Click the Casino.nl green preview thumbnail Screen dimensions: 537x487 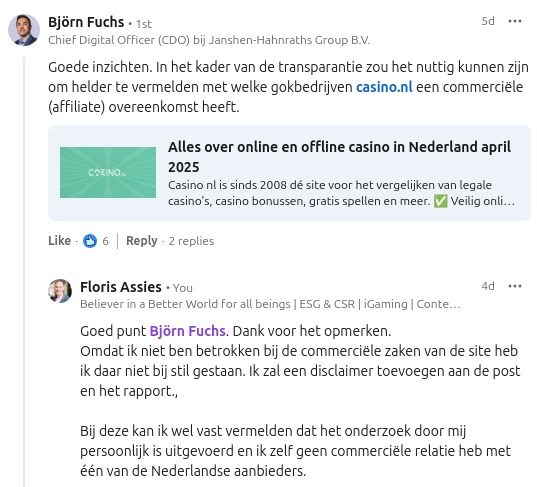(x=108, y=172)
